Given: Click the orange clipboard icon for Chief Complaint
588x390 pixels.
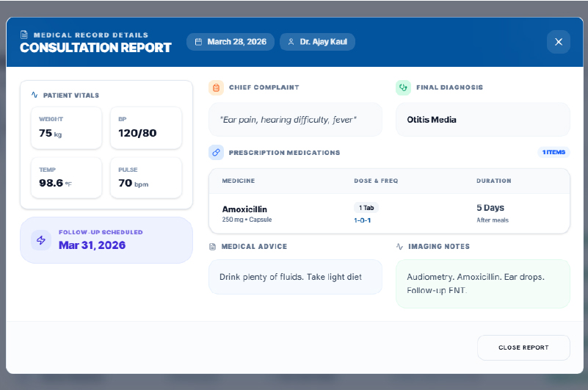Looking at the screenshot, I should [216, 87].
